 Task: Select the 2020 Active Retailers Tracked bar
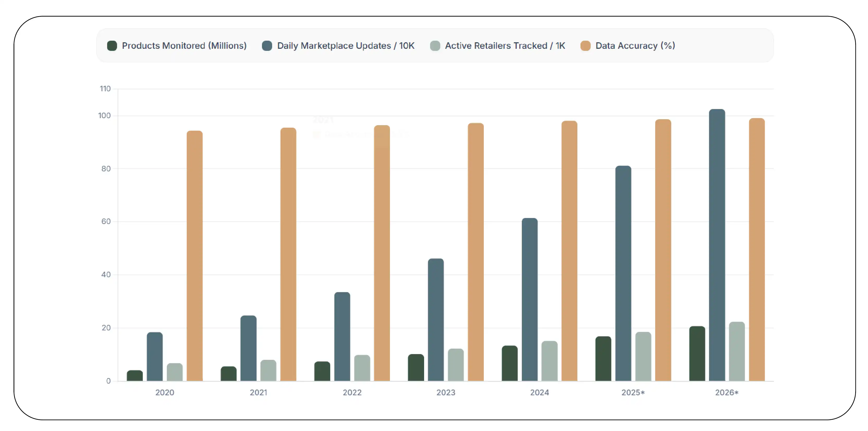(175, 372)
